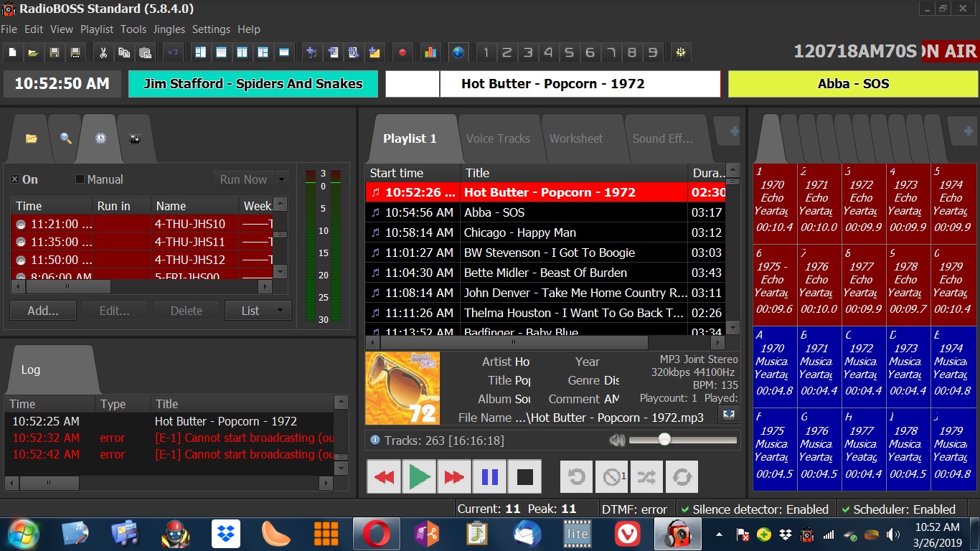The image size is (980, 551).
Task: Open the Jingles menu
Action: point(169,29)
